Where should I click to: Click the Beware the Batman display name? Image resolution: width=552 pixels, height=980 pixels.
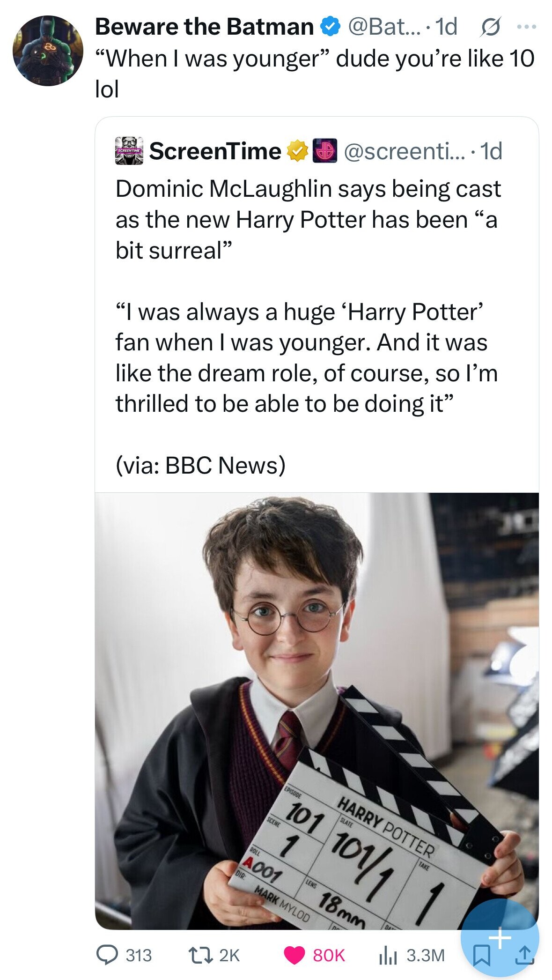(204, 27)
